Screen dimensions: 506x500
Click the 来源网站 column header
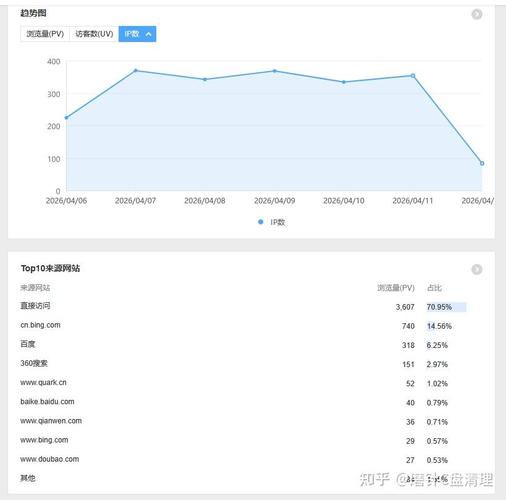[35, 287]
